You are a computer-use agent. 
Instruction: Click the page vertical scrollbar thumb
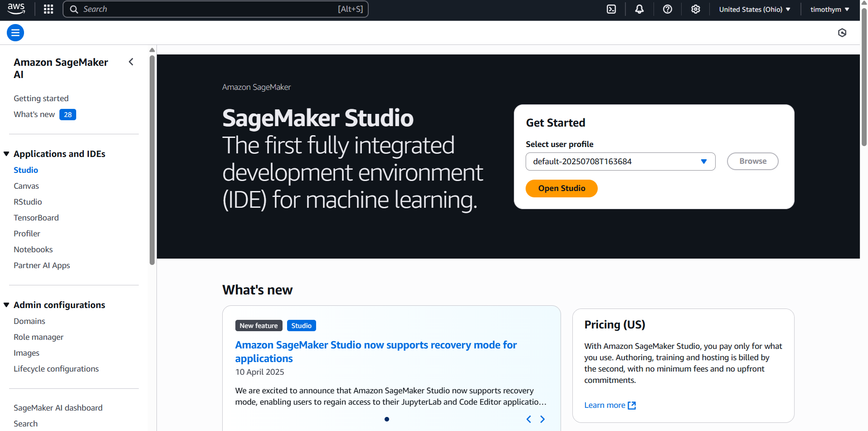864,77
